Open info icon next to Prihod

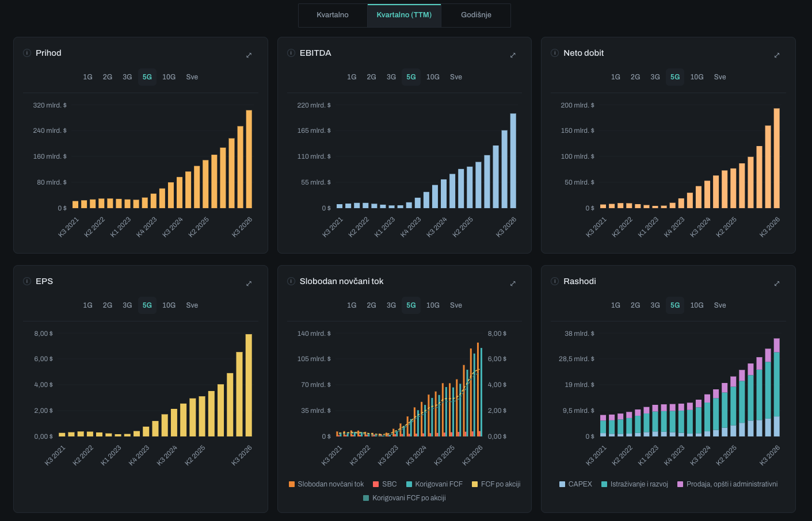(27, 53)
